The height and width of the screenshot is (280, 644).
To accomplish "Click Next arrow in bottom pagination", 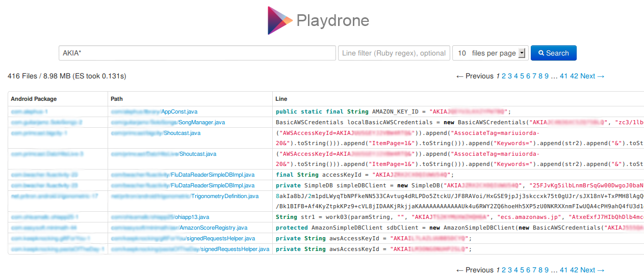I will (593, 270).
